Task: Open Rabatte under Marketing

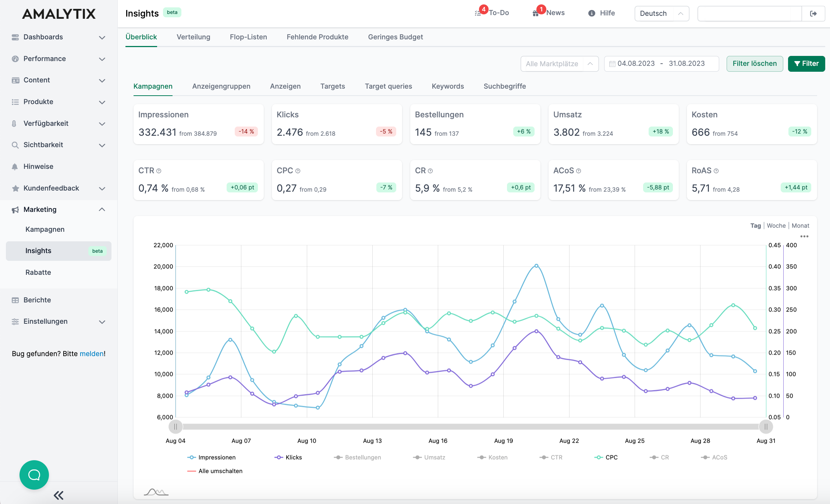Action: [x=38, y=273]
